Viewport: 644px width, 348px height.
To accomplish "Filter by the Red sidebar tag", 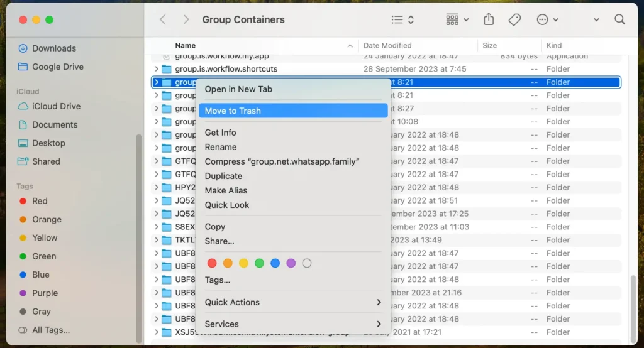I will 33,201.
